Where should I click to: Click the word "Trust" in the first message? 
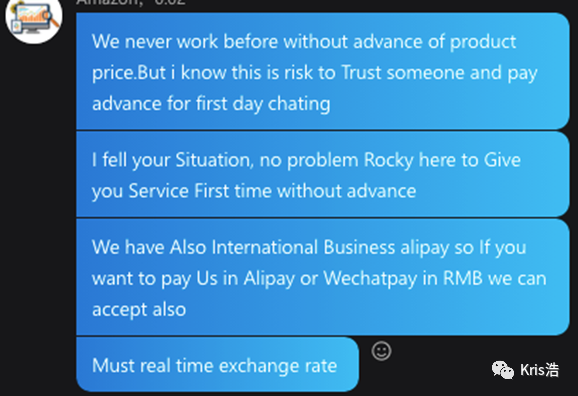click(361, 72)
